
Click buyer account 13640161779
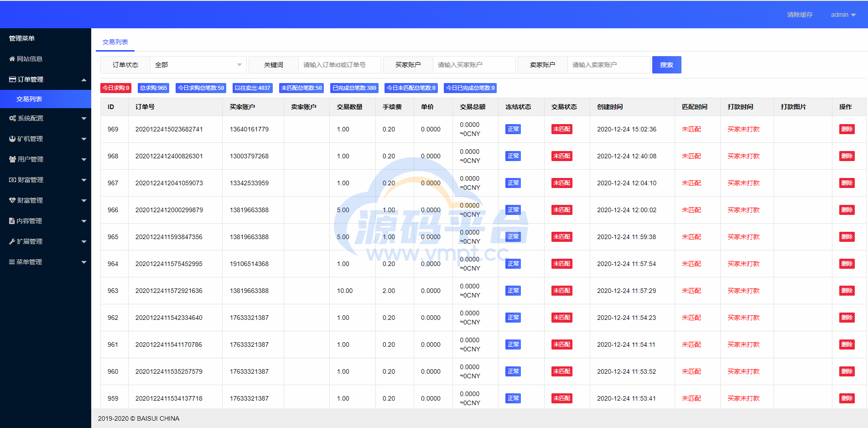pyautogui.click(x=249, y=129)
